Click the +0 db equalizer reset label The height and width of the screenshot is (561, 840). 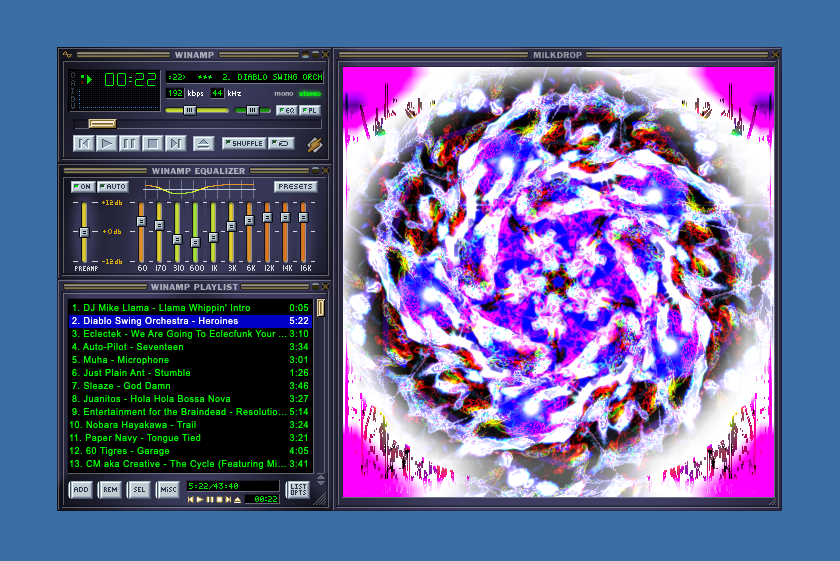pyautogui.click(x=112, y=232)
